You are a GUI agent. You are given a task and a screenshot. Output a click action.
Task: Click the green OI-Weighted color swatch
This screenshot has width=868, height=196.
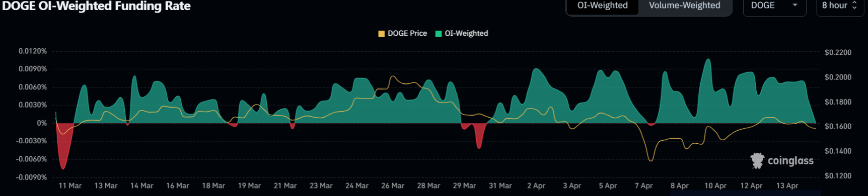click(x=439, y=34)
